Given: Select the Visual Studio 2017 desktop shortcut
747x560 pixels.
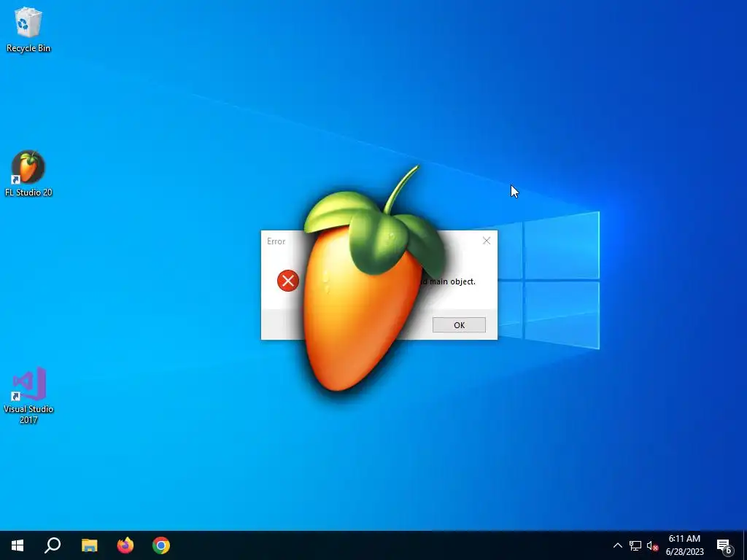Looking at the screenshot, I should [28, 395].
